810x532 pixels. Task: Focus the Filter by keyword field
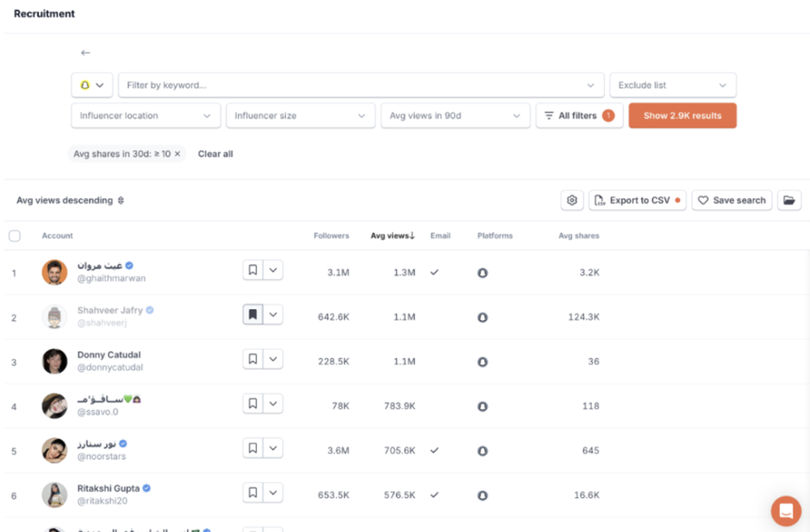click(x=361, y=85)
